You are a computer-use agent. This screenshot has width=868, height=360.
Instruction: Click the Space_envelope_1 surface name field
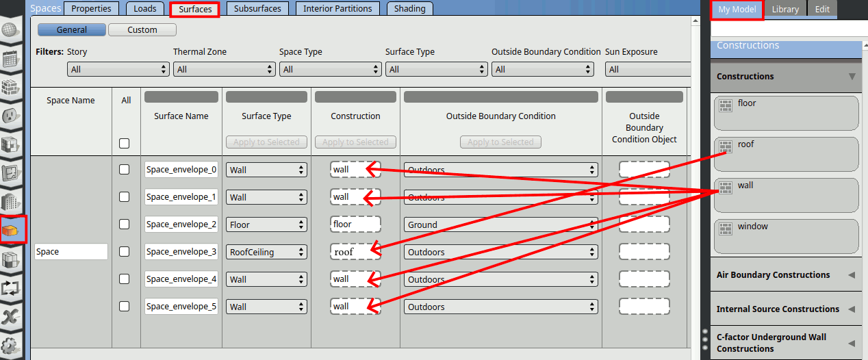click(181, 197)
